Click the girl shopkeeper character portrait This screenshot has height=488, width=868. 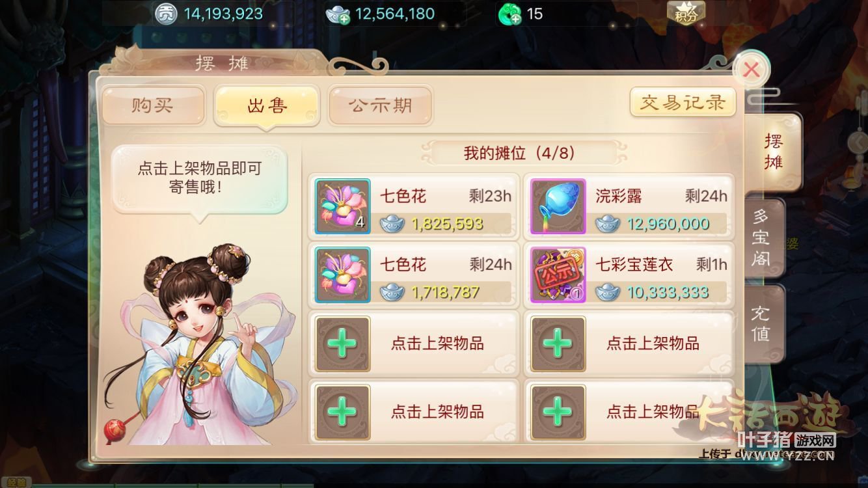click(198, 345)
